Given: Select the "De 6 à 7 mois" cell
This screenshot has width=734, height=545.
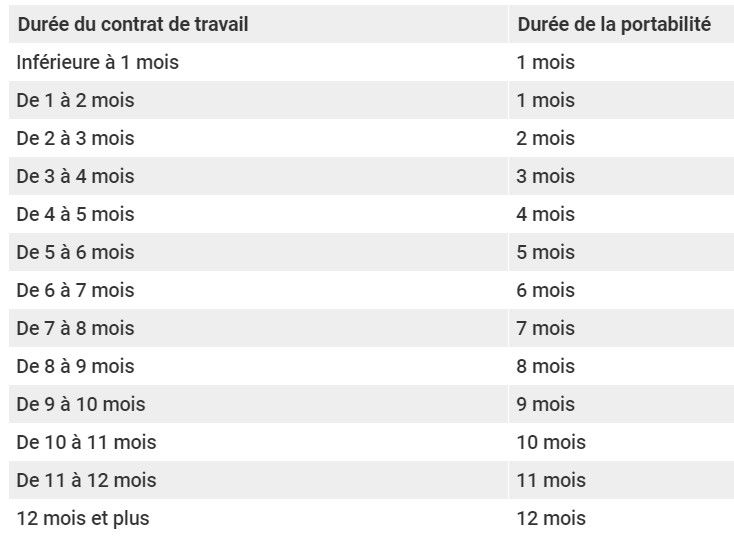Looking at the screenshot, I should (75, 291).
